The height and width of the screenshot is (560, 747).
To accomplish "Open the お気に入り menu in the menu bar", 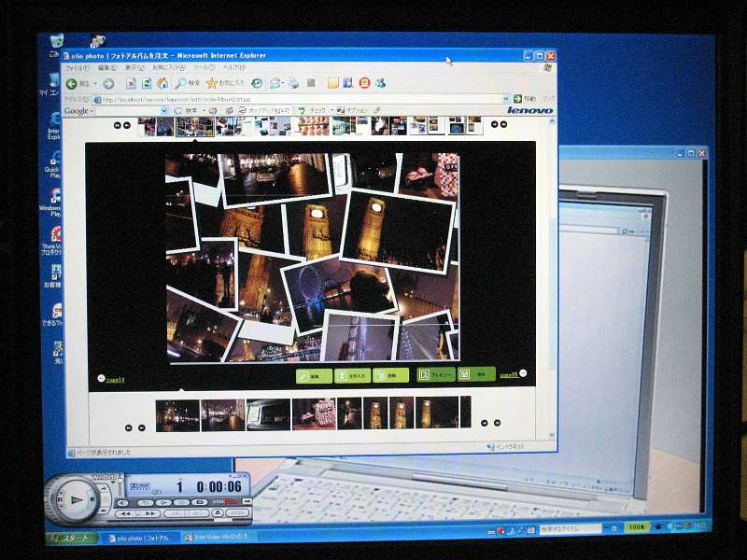I will 169,68.
